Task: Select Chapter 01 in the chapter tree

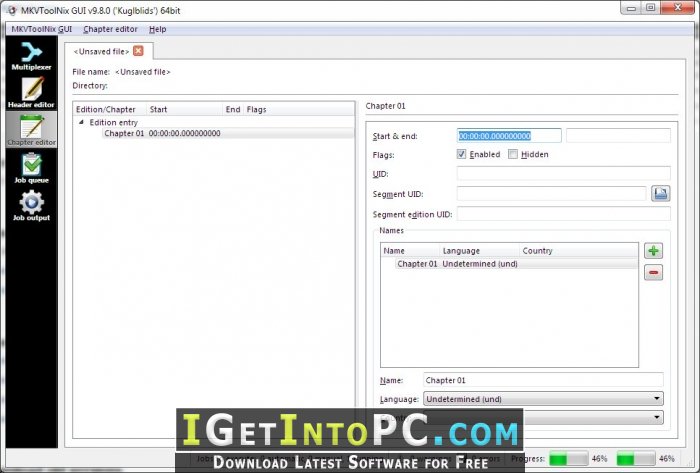Action: [124, 133]
